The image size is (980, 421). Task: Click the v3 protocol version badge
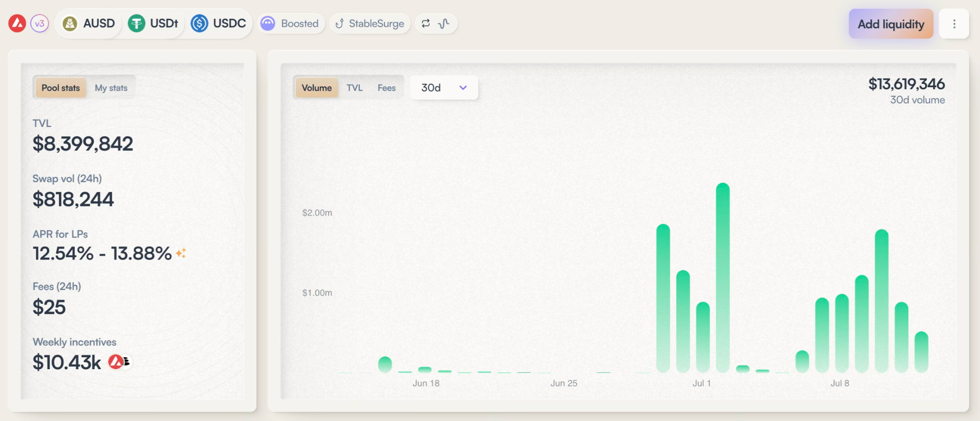pyautogui.click(x=40, y=23)
